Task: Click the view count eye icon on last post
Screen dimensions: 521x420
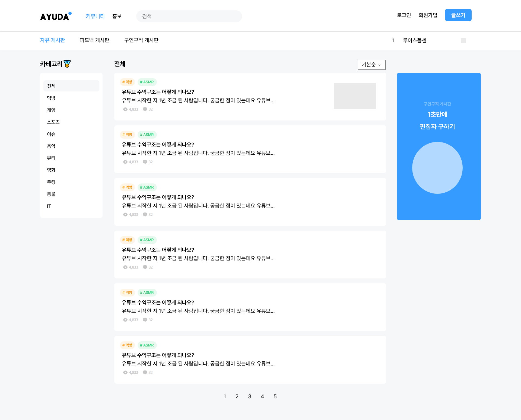Action: pyautogui.click(x=125, y=373)
